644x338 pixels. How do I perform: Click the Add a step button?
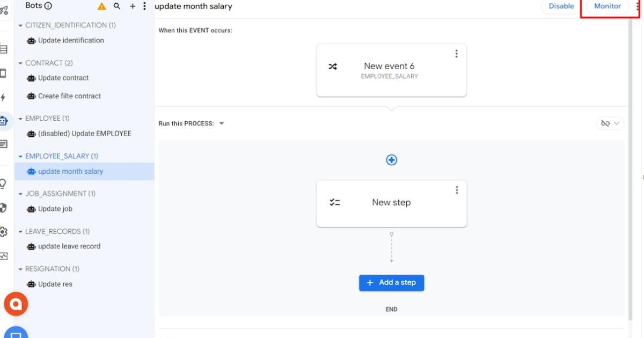coord(391,283)
